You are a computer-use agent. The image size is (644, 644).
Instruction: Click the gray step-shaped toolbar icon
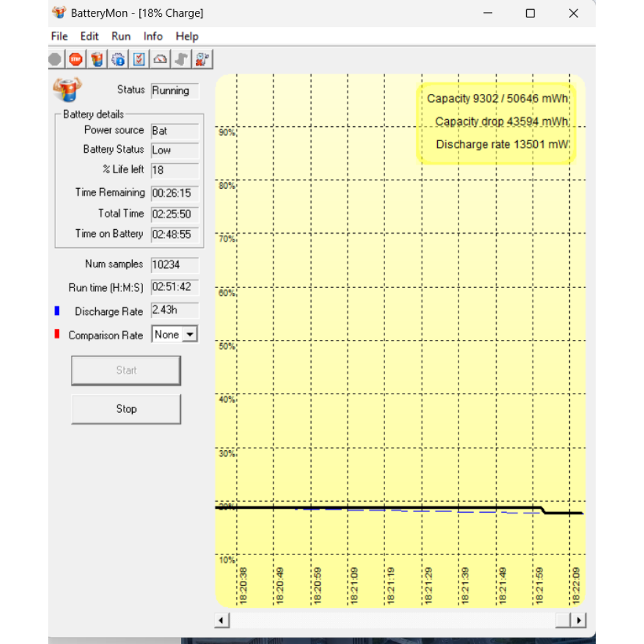(181, 60)
